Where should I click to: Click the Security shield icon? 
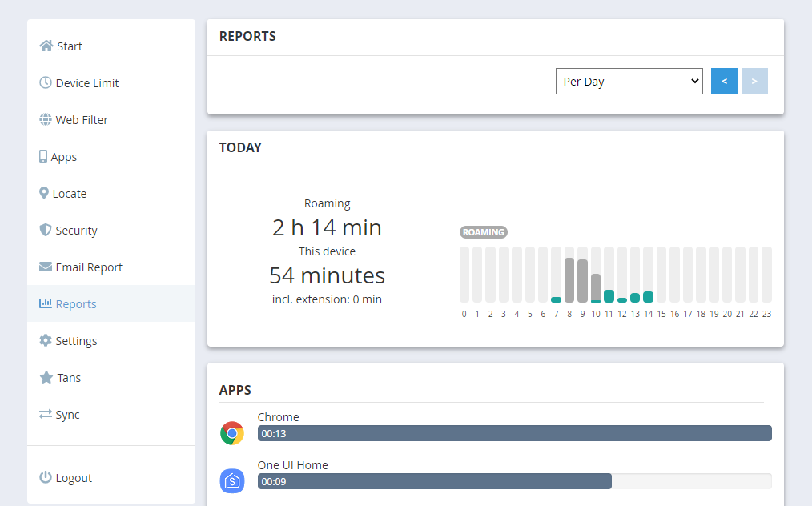pyautogui.click(x=46, y=230)
